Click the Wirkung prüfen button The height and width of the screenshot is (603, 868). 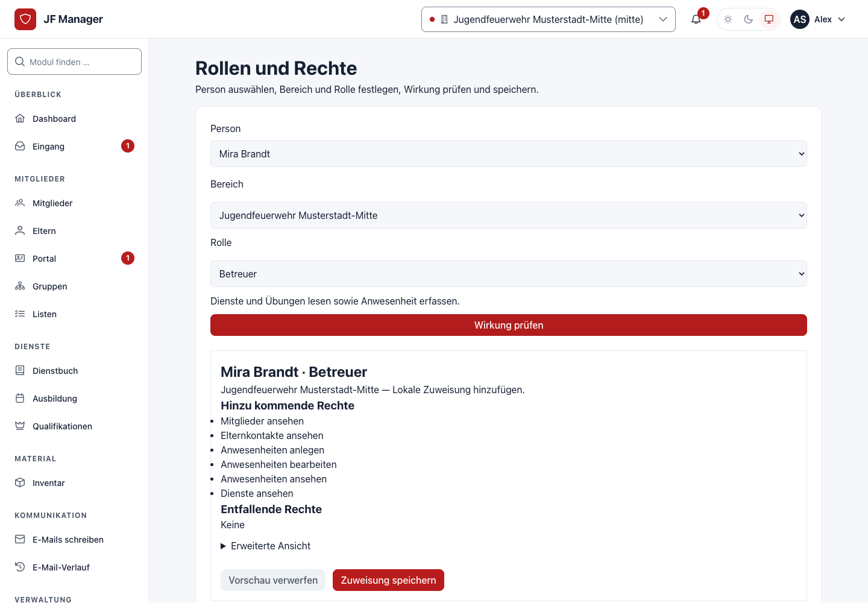[x=509, y=325]
